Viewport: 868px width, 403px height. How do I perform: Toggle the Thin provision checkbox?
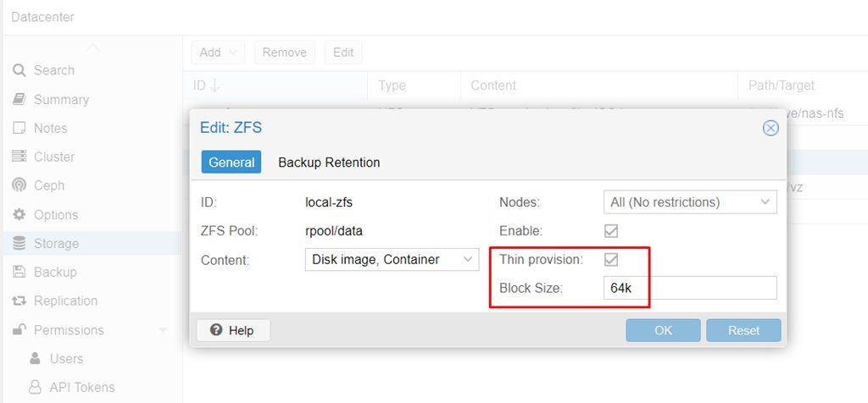click(x=611, y=259)
